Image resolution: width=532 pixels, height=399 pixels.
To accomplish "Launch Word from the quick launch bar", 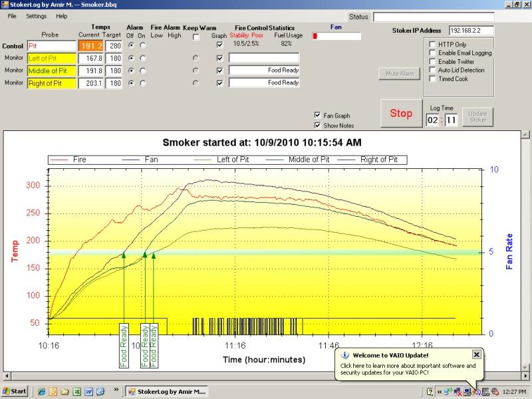I will tap(88, 392).
